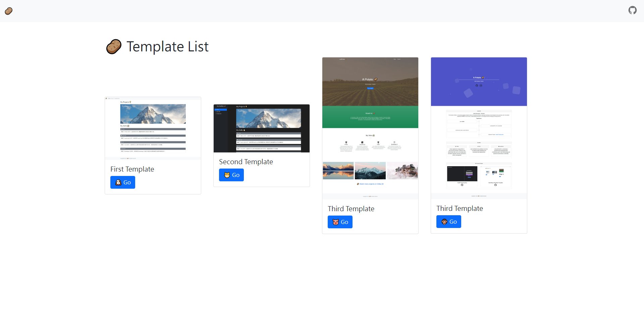
Task: Open the First Template preview thumbnail
Action: (x=153, y=128)
